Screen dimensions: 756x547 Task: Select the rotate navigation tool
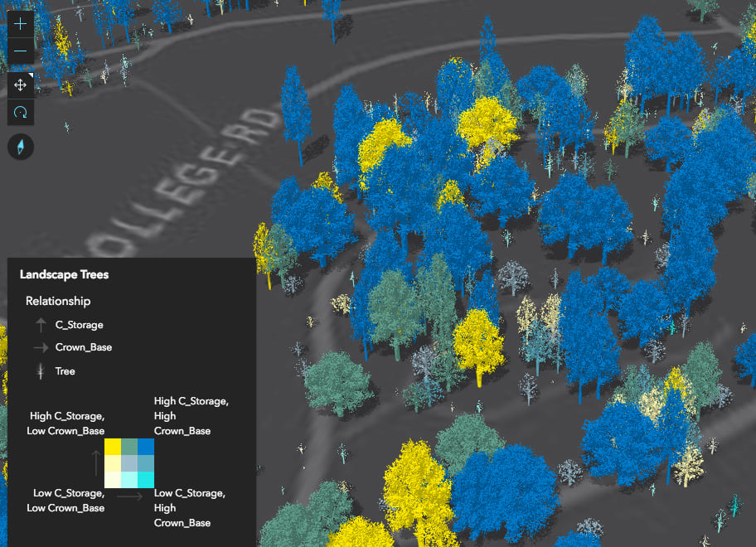point(20,112)
